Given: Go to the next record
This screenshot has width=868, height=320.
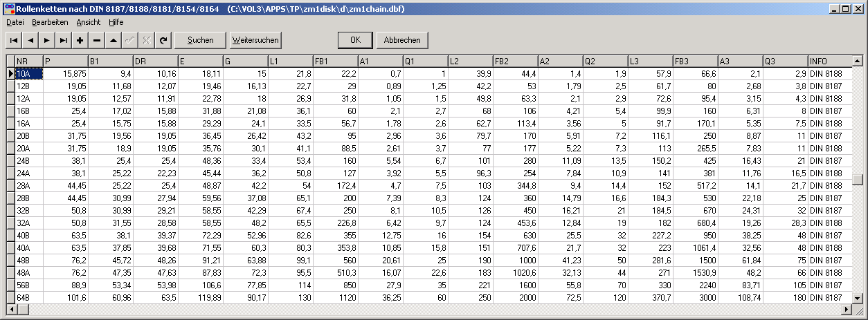Looking at the screenshot, I should pyautogui.click(x=47, y=40).
